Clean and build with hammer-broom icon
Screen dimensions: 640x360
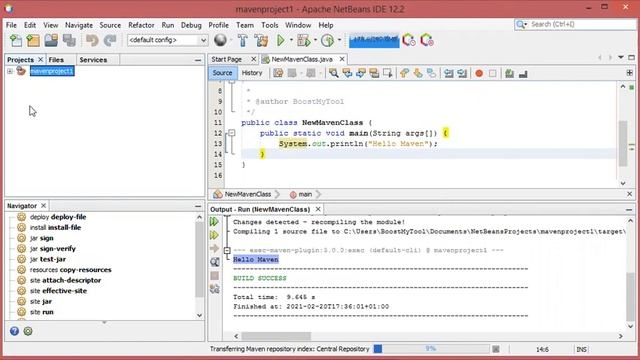click(x=261, y=40)
